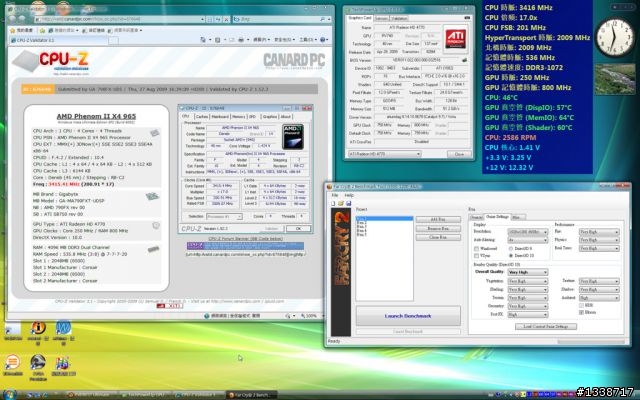This screenshot has height=400, width=640.
Task: Click the Canard PC logo
Action: click(294, 61)
